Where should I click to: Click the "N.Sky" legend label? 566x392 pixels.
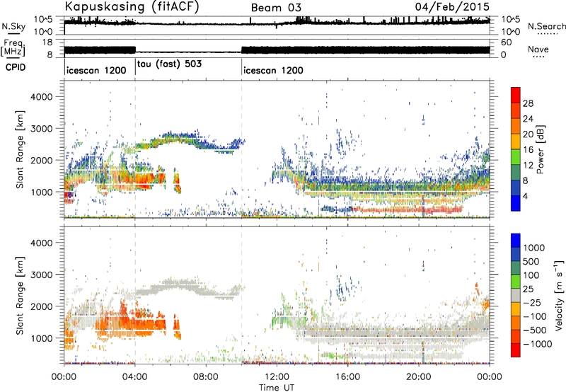[x=13, y=26]
